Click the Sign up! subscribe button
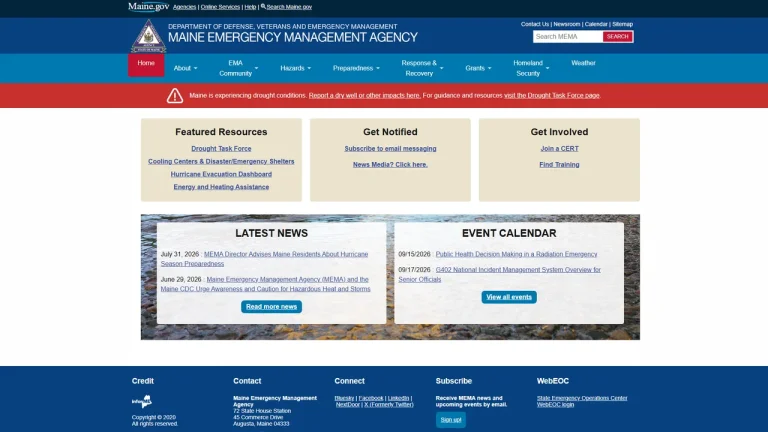This screenshot has width=768, height=432. coord(451,420)
